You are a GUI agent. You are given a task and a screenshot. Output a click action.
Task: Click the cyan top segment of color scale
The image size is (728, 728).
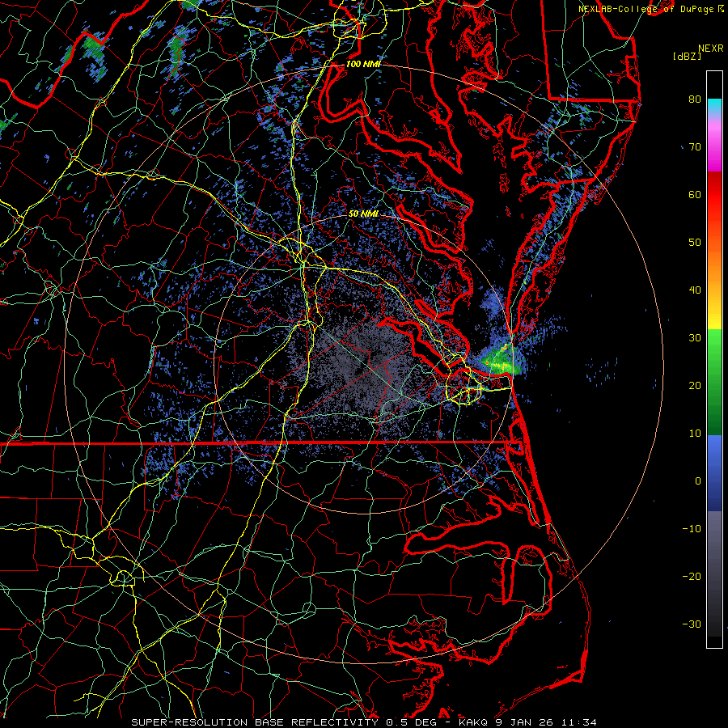(x=714, y=107)
